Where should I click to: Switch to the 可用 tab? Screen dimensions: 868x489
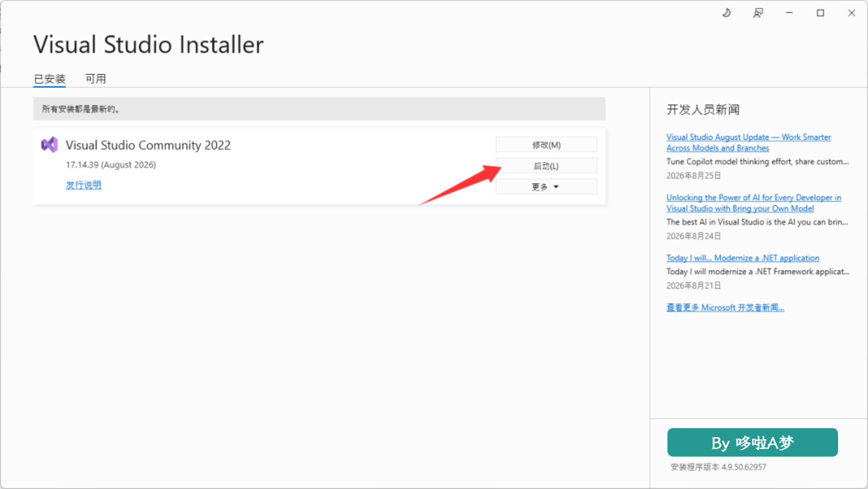[95, 79]
